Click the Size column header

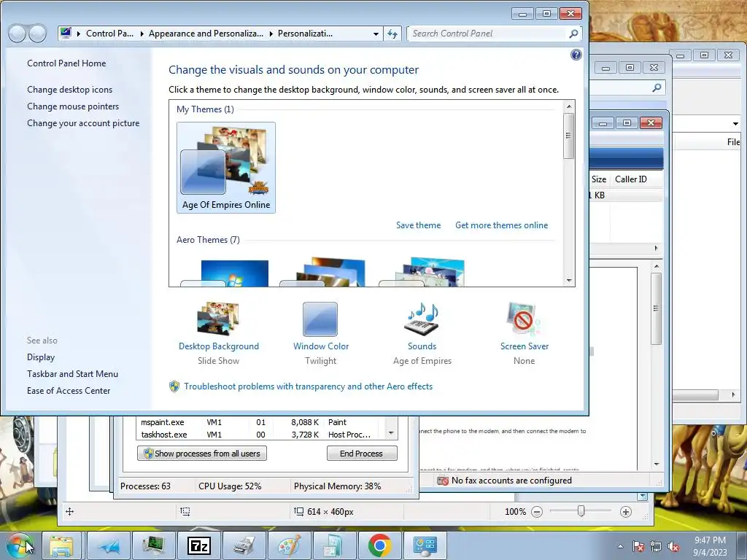point(599,179)
